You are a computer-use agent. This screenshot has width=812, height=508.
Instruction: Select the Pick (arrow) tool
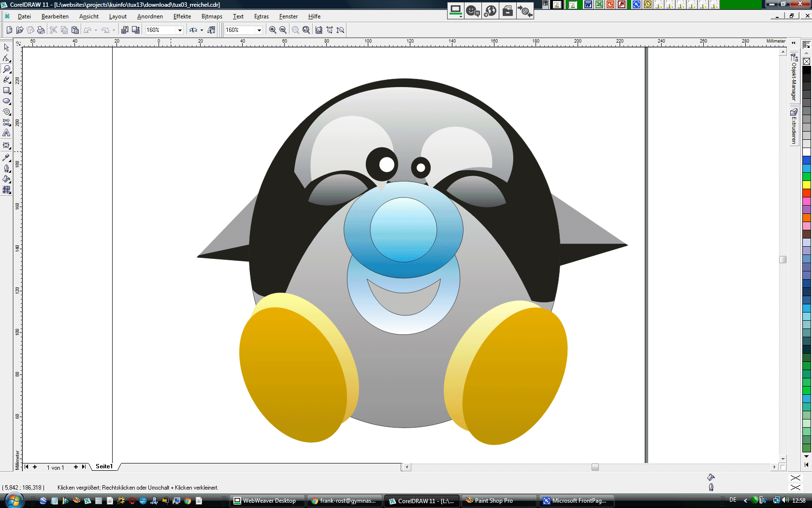[6, 47]
